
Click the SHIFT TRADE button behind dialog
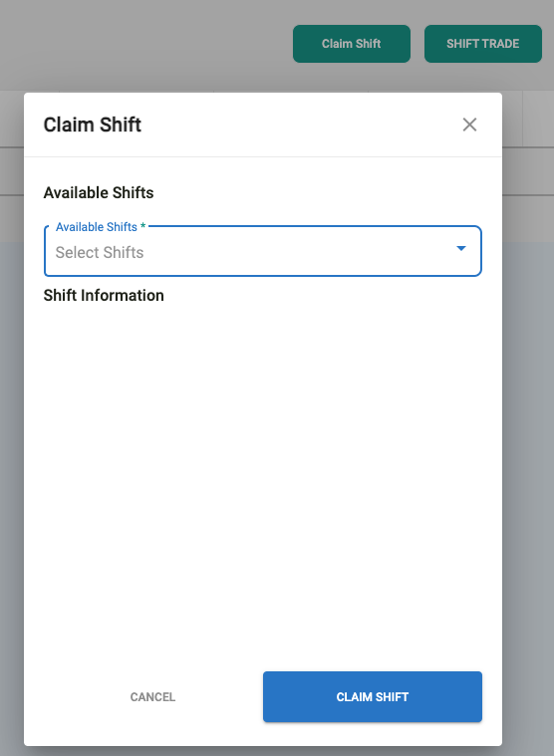[x=482, y=44]
